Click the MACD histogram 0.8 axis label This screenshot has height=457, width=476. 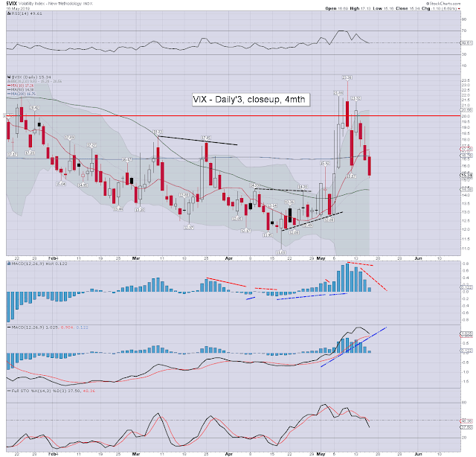coord(464,263)
